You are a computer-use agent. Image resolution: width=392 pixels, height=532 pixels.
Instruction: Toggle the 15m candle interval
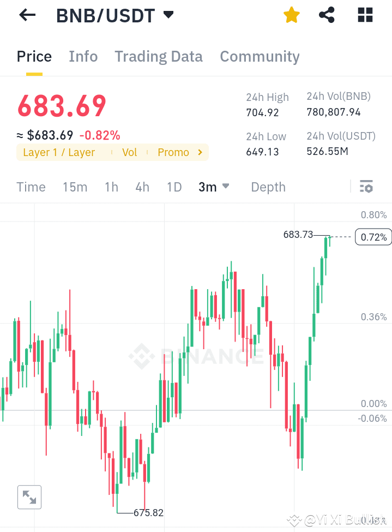[x=75, y=187]
